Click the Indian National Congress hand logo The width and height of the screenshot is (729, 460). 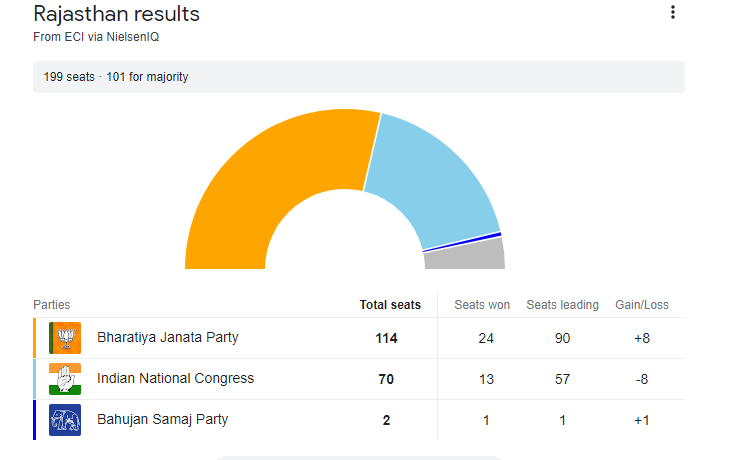(x=65, y=379)
